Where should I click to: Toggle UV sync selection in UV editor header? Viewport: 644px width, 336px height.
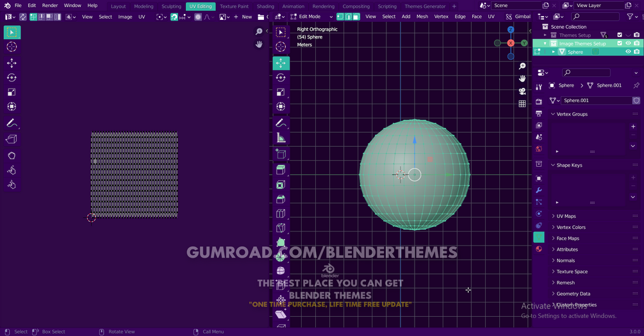coord(22,17)
